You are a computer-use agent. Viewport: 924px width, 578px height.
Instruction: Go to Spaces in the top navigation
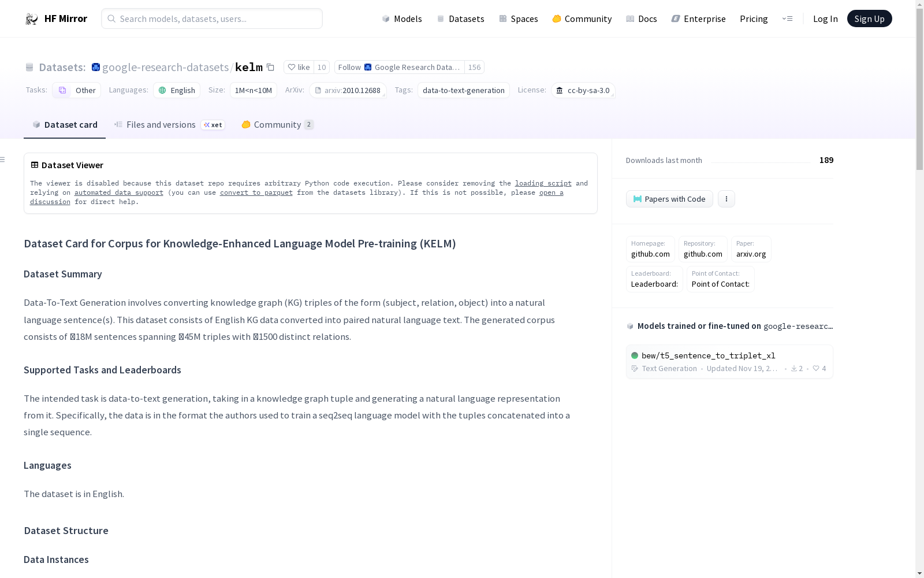point(519,18)
